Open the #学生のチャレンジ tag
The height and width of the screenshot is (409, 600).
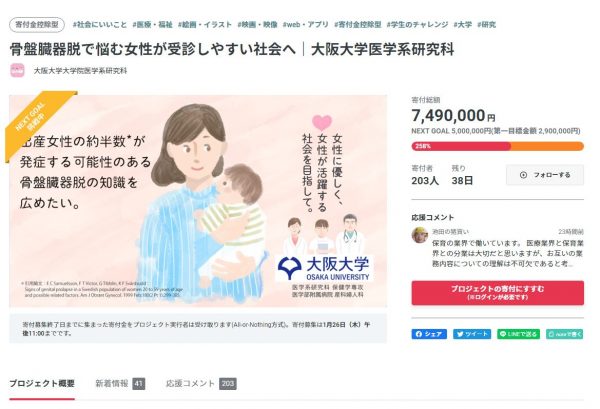point(417,24)
